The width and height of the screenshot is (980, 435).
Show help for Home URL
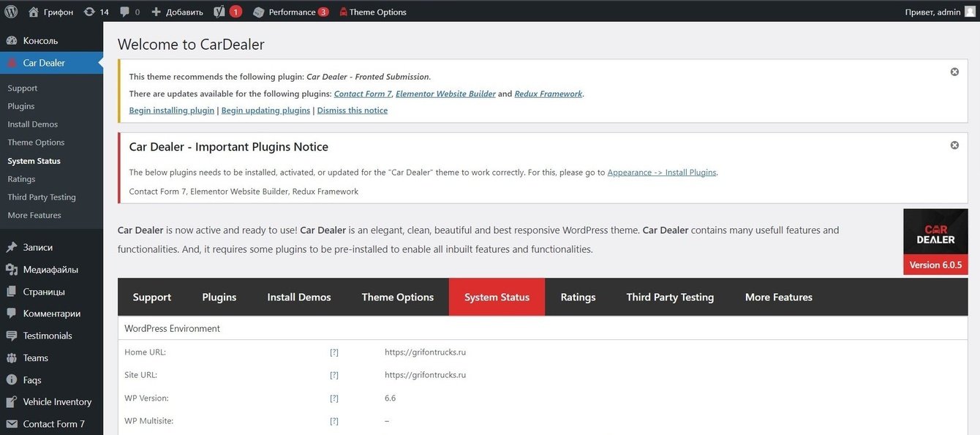click(x=334, y=352)
